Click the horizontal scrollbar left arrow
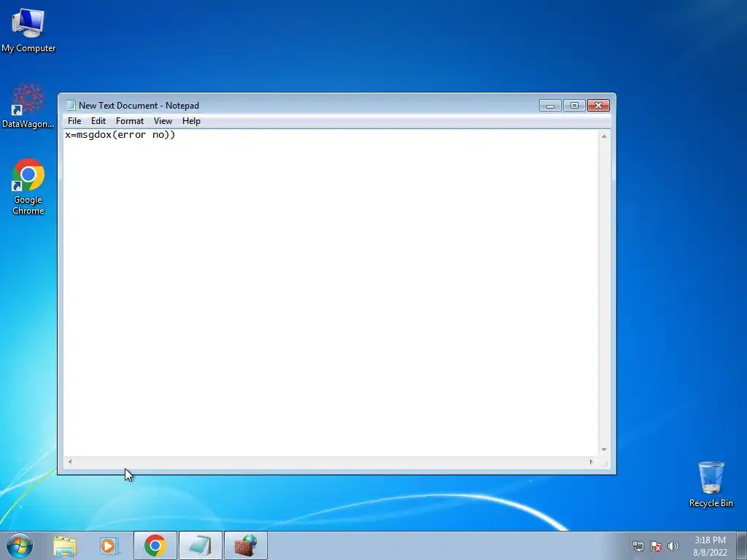The image size is (747, 560). point(70,462)
